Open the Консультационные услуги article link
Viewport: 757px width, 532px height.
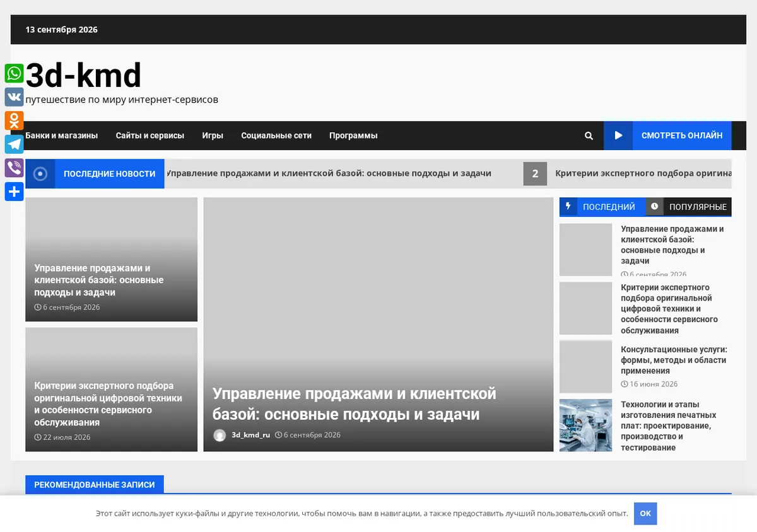(x=674, y=360)
